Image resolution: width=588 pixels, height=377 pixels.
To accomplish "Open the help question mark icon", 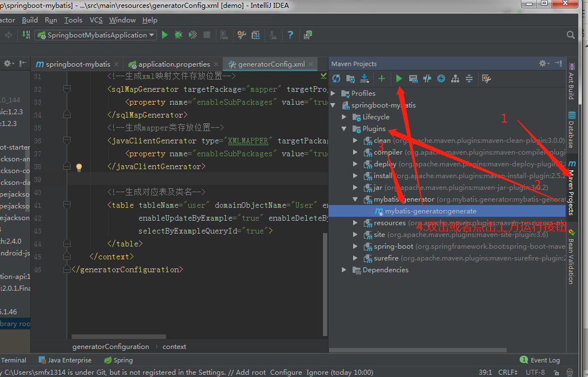I will pos(290,35).
